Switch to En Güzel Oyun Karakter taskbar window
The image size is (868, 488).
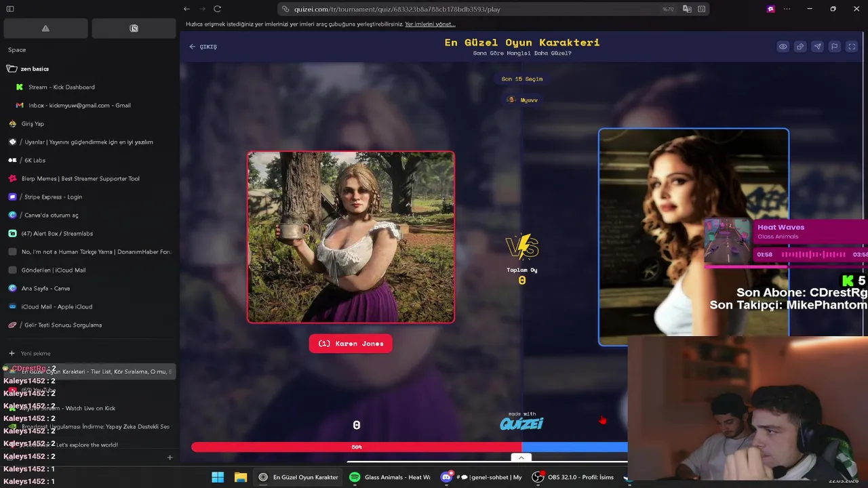coord(298,477)
